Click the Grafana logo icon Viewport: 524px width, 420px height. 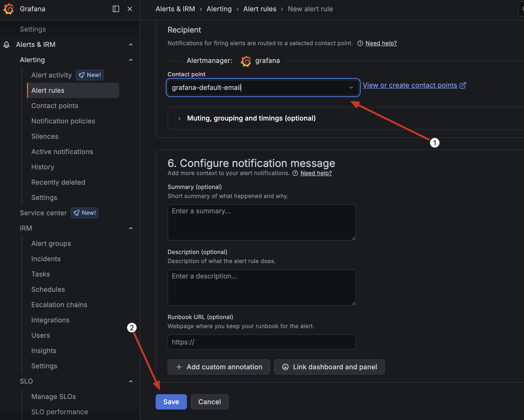coord(9,9)
